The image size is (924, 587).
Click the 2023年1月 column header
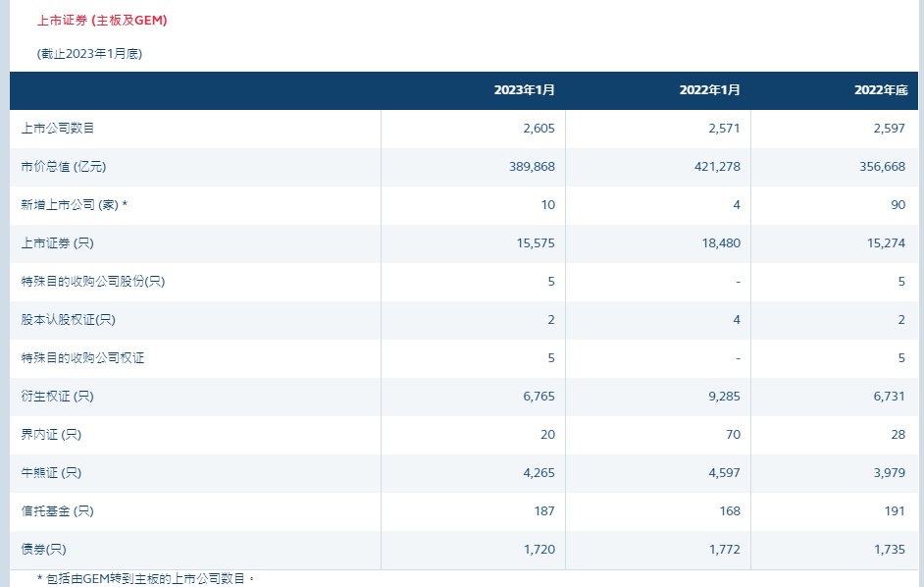coord(524,90)
